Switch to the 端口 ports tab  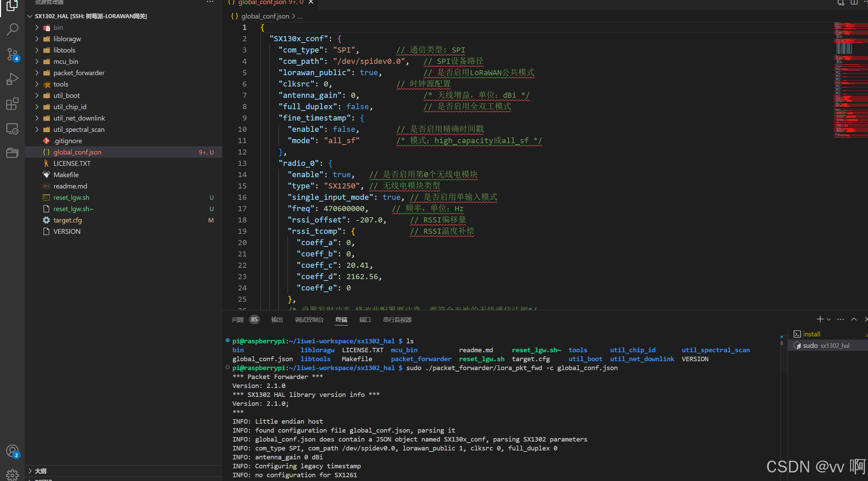365,320
